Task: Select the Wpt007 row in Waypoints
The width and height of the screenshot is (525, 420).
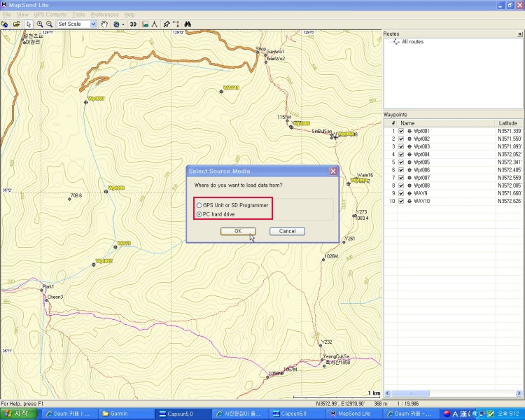Action: coord(453,178)
